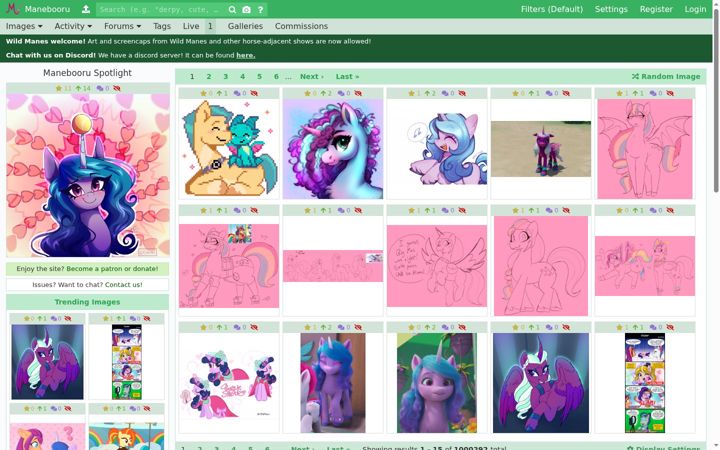Hide the pixel pony and dragon image
Screen dimensions: 720x450
pyautogui.click(x=254, y=93)
